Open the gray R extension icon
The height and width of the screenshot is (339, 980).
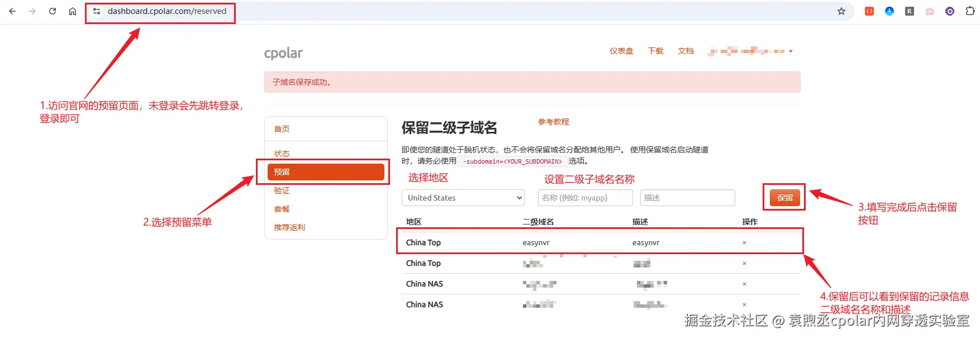[910, 11]
